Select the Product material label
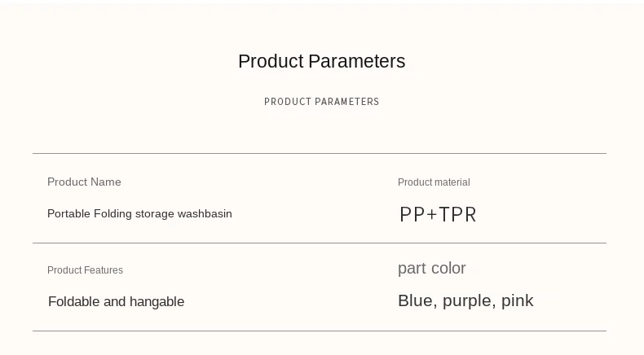 click(x=434, y=182)
